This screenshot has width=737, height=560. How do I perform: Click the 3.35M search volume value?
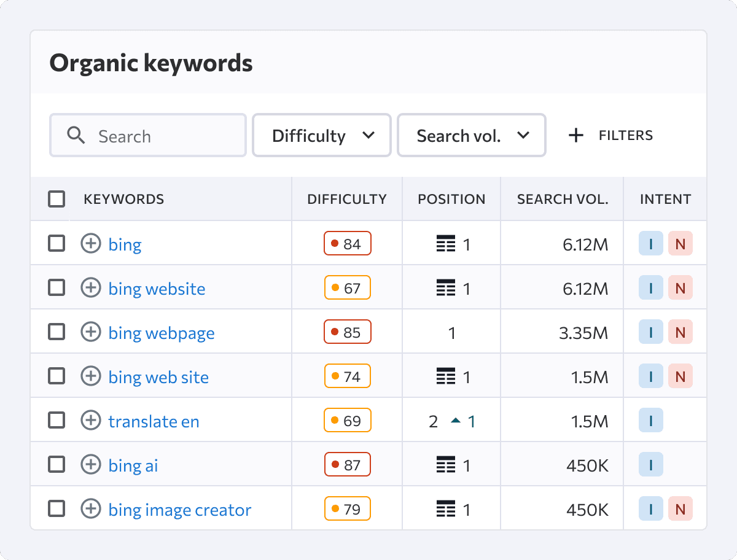(x=583, y=333)
